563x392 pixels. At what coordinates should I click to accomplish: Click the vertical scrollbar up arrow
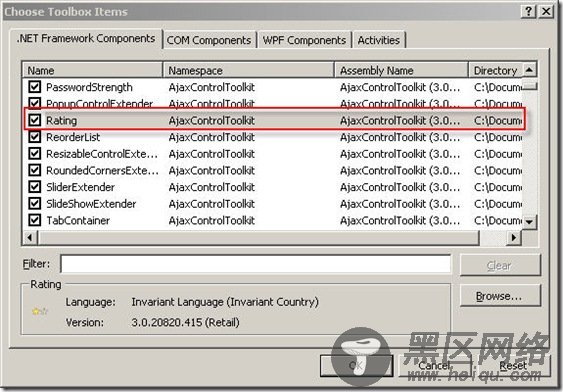(529, 69)
